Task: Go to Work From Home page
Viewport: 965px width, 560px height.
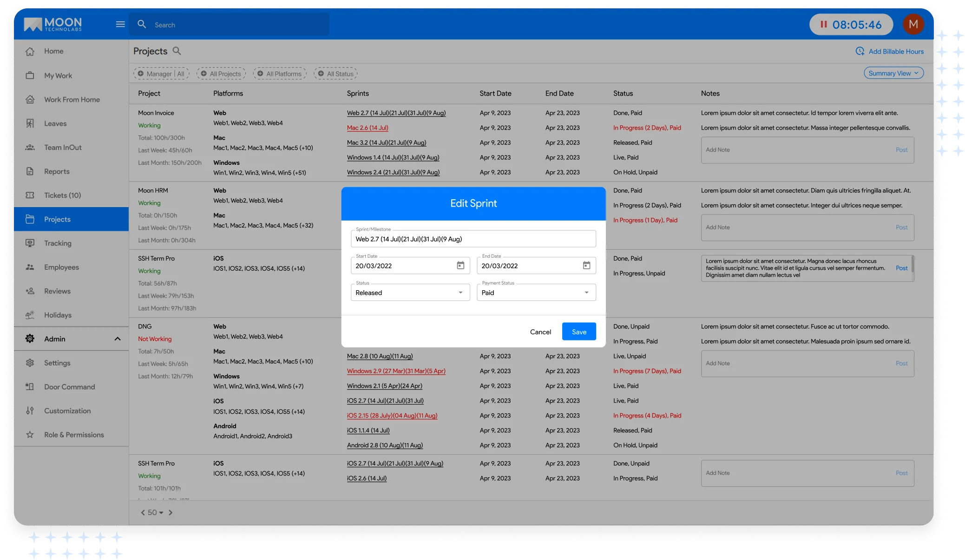Action: (x=71, y=99)
